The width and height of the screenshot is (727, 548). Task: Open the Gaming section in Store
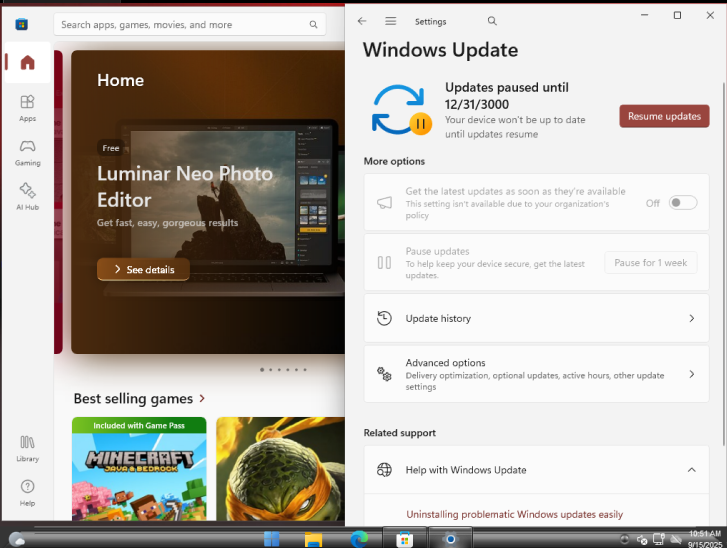(27, 153)
